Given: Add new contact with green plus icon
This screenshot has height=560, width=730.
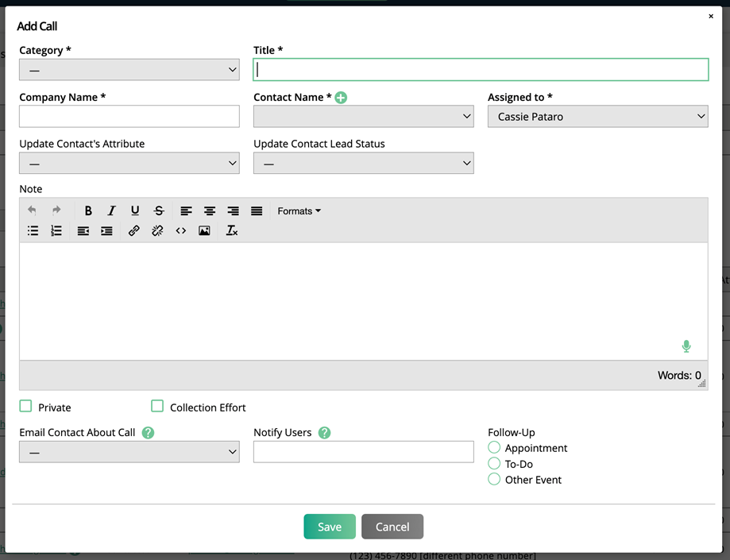Looking at the screenshot, I should (341, 98).
